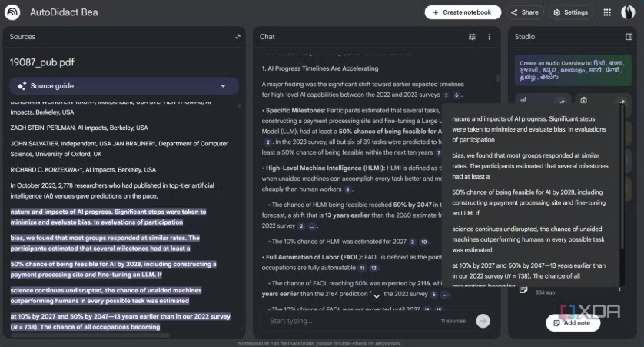Click the Add note button
644x347 pixels.
pyautogui.click(x=573, y=323)
